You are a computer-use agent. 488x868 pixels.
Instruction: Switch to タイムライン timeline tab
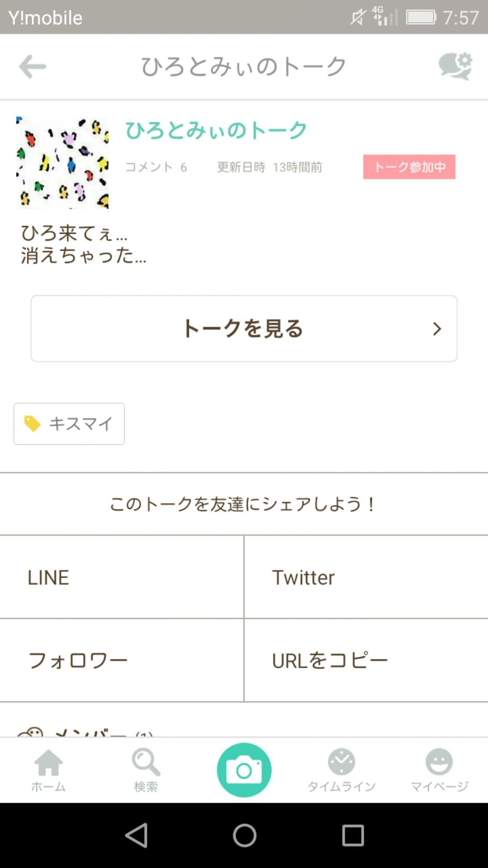click(342, 769)
